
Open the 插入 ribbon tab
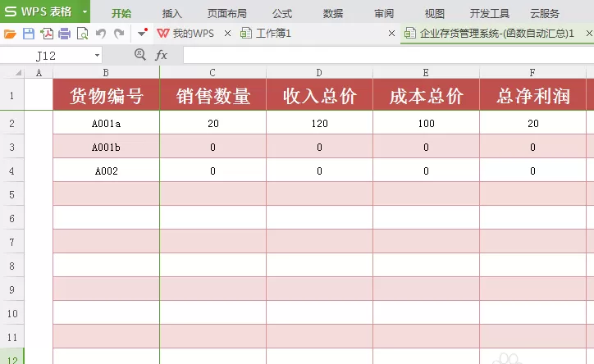point(172,14)
